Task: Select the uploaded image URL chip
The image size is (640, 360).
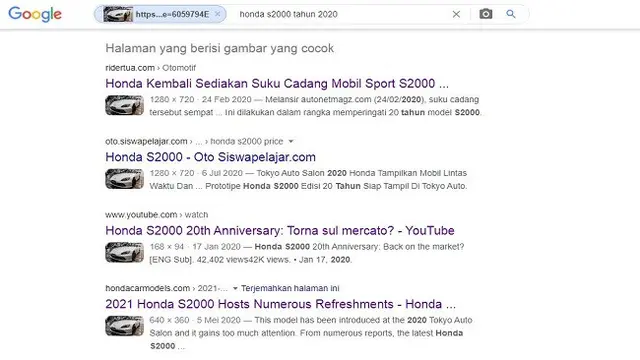Action: coord(160,14)
